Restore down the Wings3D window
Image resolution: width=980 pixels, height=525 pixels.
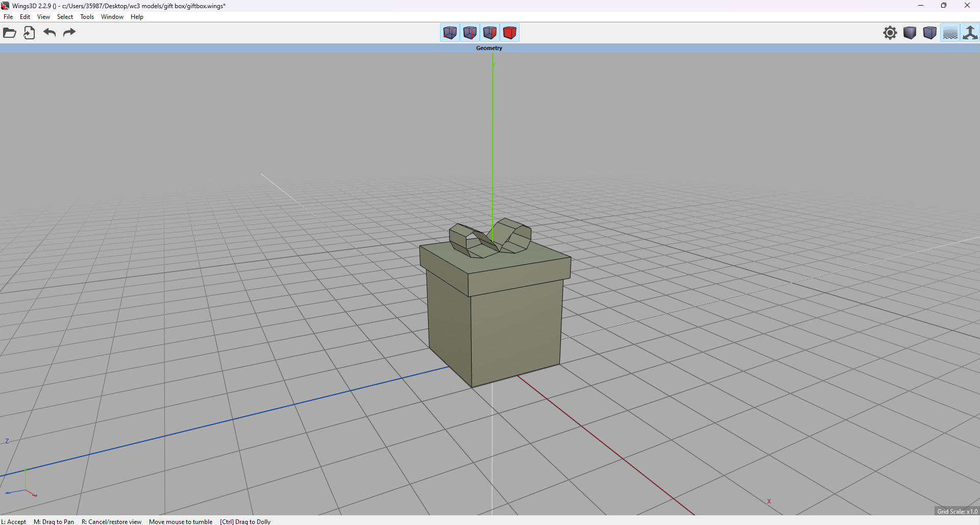tap(944, 6)
